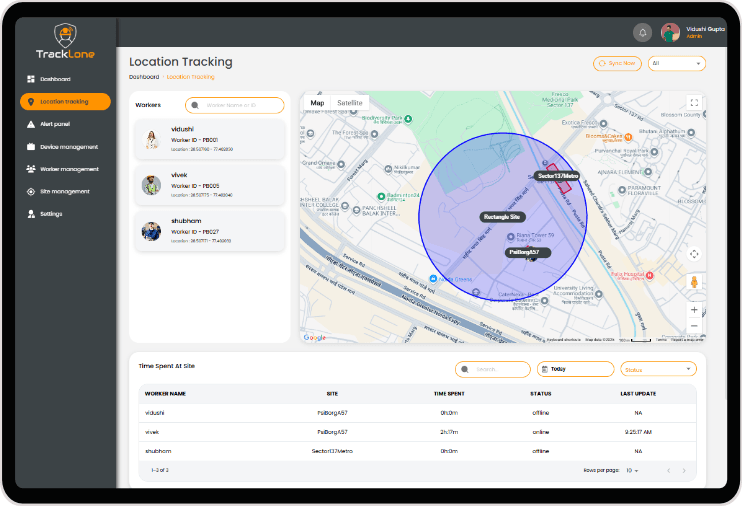The image size is (742, 506).
Task: Click the WORKER NAME column header
Action: (165, 394)
